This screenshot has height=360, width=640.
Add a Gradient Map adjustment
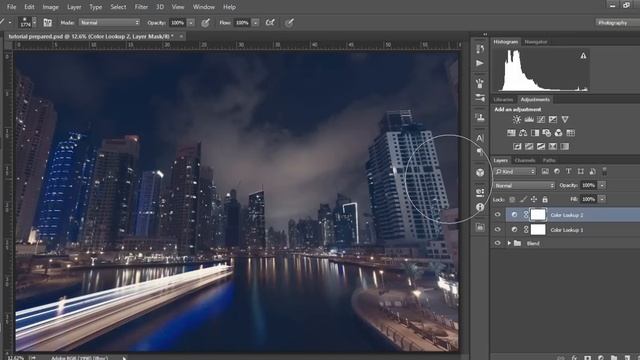[x=565, y=147]
